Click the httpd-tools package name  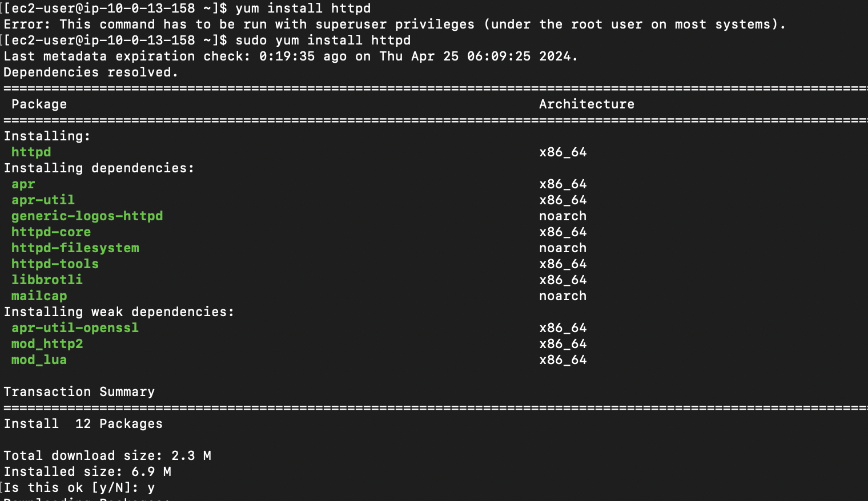click(55, 264)
